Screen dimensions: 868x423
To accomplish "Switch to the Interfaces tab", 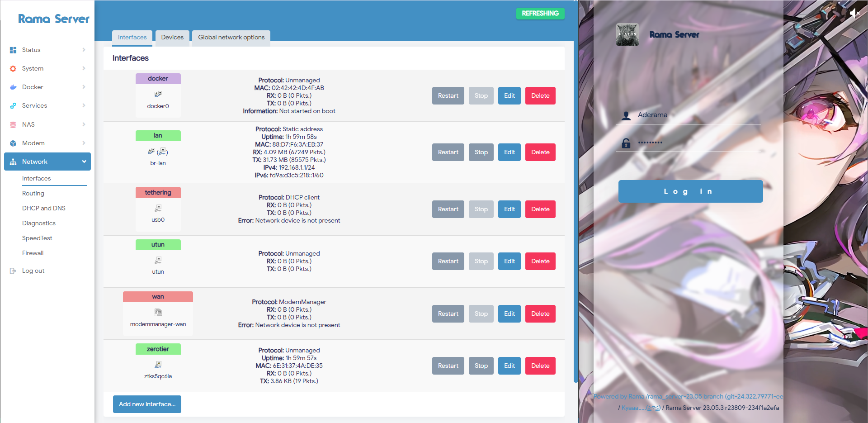I will [x=132, y=38].
